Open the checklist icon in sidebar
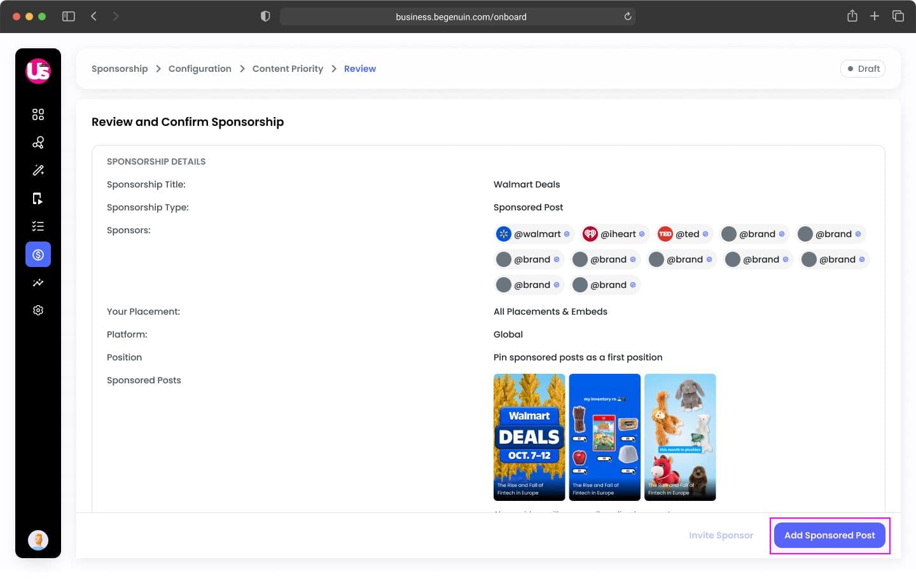The height and width of the screenshot is (588, 916). point(38,226)
